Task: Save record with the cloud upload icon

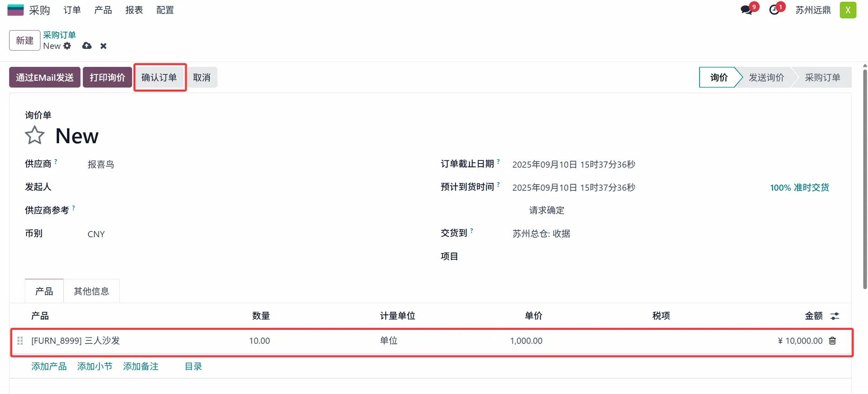Action: [87, 46]
